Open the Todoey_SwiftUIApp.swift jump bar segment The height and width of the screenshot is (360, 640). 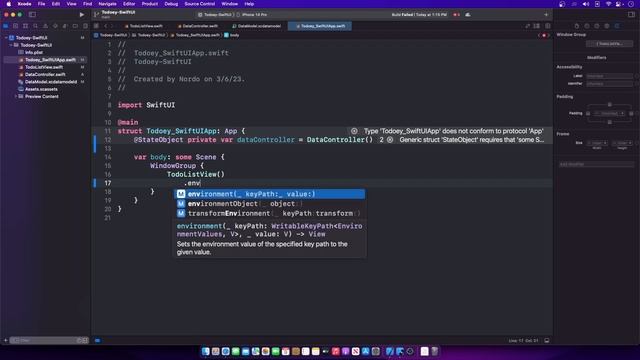195,36
